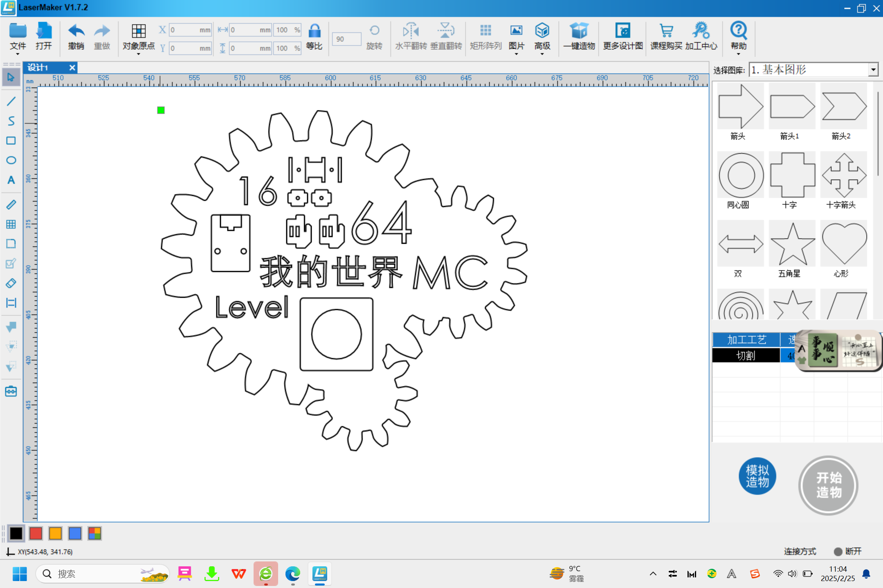Select the ellipse drawing tool
The width and height of the screenshot is (883, 588).
(x=11, y=160)
